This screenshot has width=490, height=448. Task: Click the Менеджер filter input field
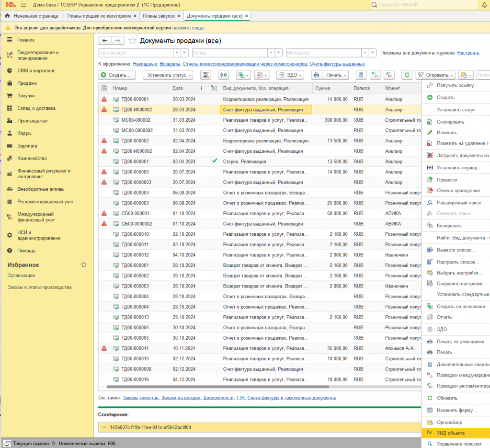coord(324,53)
